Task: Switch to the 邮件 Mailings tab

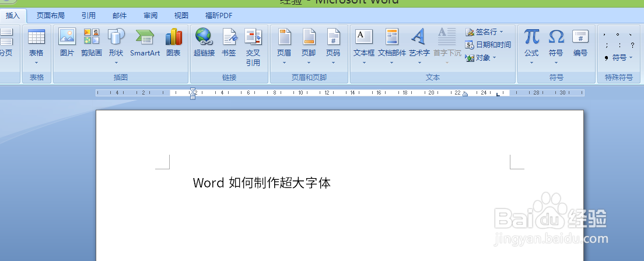Action: [x=120, y=16]
